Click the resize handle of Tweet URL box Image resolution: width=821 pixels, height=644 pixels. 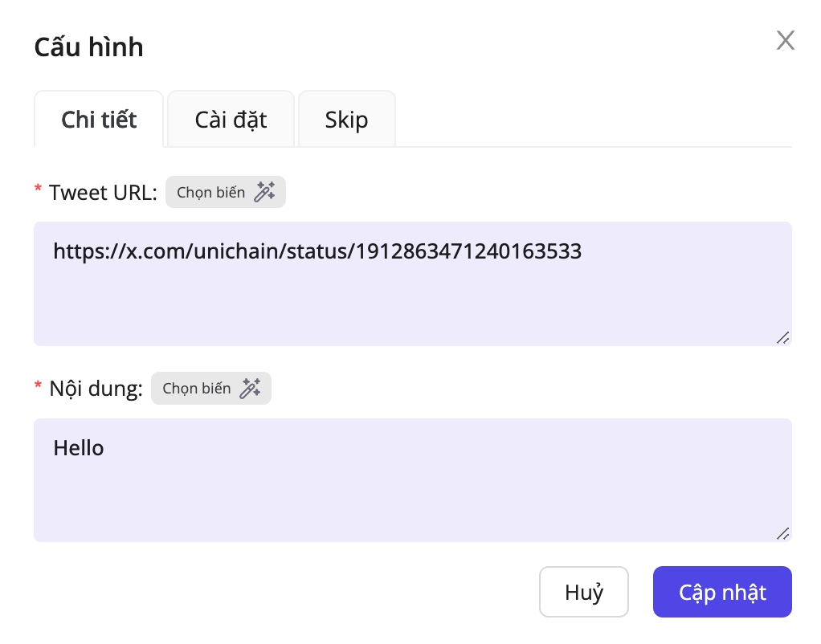coord(782,337)
